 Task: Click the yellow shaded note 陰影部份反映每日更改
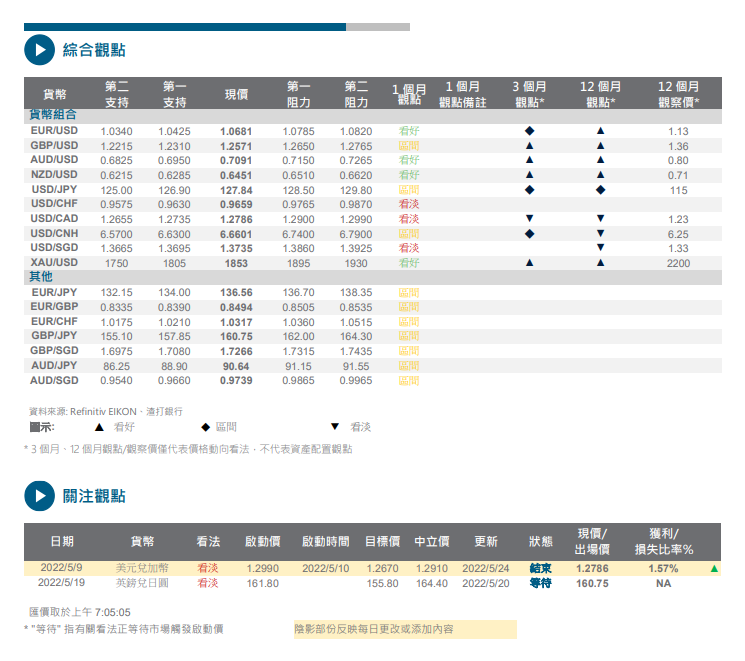tap(404, 629)
